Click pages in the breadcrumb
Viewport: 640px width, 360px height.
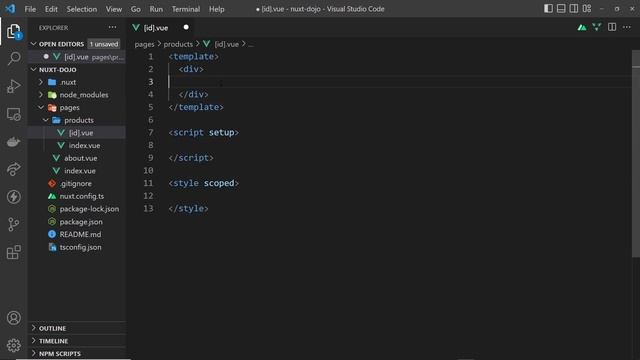tap(144, 44)
